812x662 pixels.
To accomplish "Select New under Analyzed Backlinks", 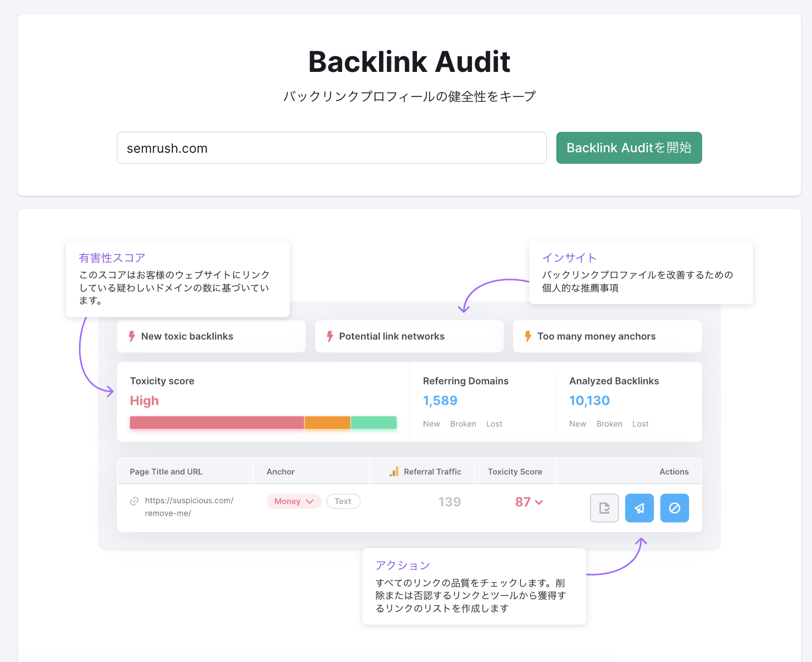I will [x=578, y=424].
